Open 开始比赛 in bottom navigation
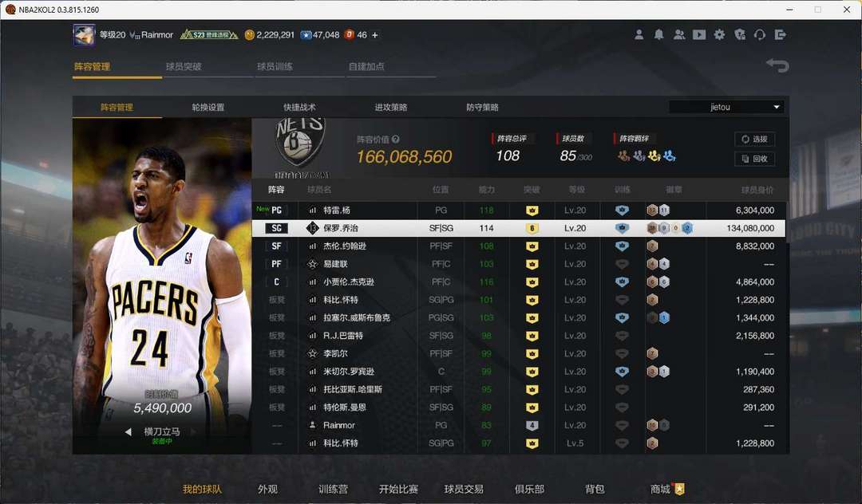862x504 pixels. 398,489
